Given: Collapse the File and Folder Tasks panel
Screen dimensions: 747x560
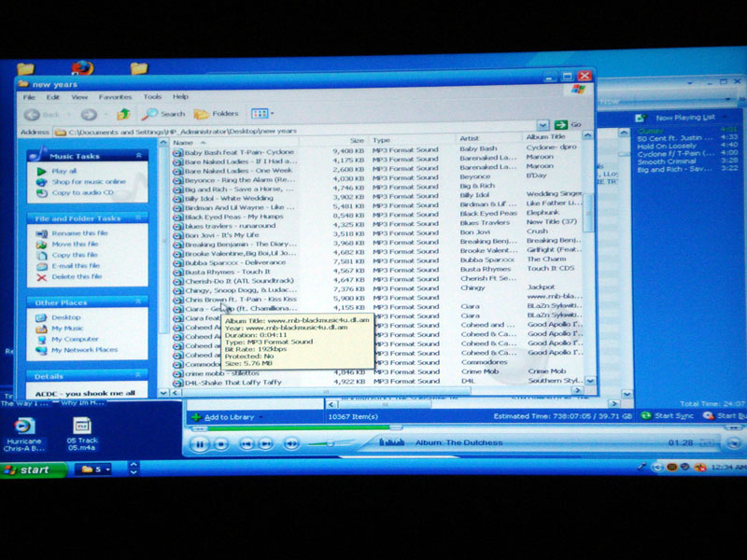Looking at the screenshot, I should click(138, 218).
